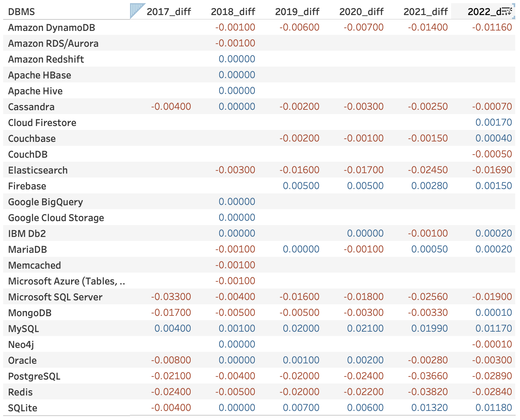Click the Amazon DynamoDB row label
Viewport: 520px width, 420px height.
[52, 28]
